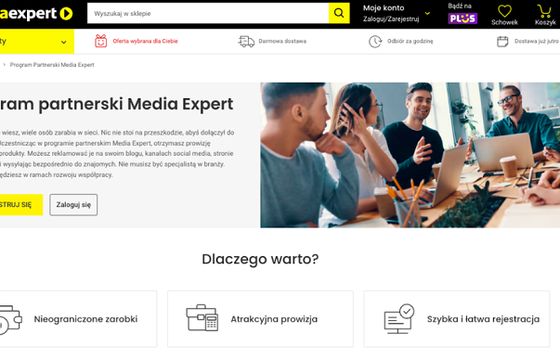Click the 'Dlaczego warto?' heading

click(260, 259)
